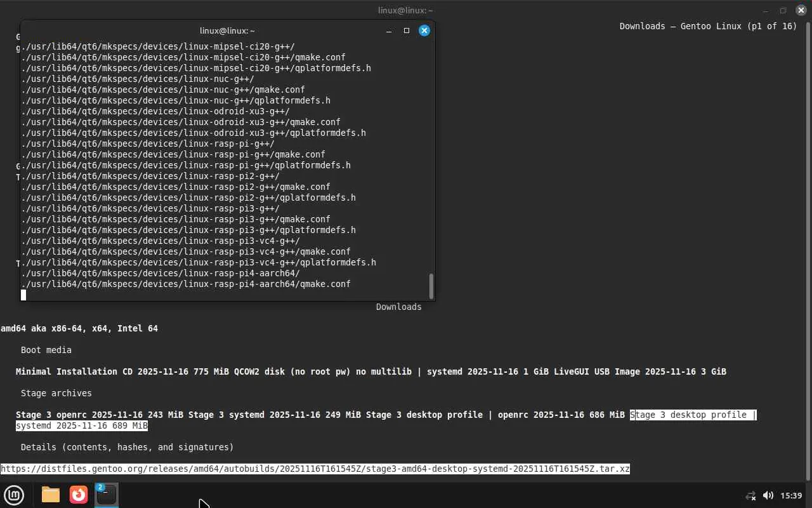Minimize the front terminal window
Viewport: 812px width, 508px height.
[389, 30]
